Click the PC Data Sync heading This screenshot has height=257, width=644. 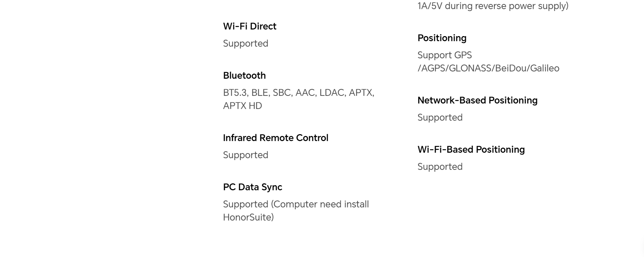coord(252,187)
